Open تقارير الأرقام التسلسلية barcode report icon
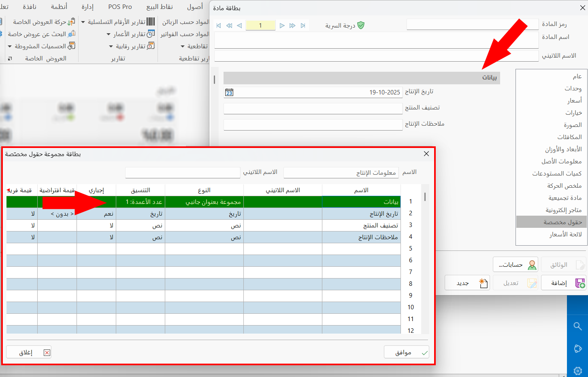The height and width of the screenshot is (377, 588). 151,21
